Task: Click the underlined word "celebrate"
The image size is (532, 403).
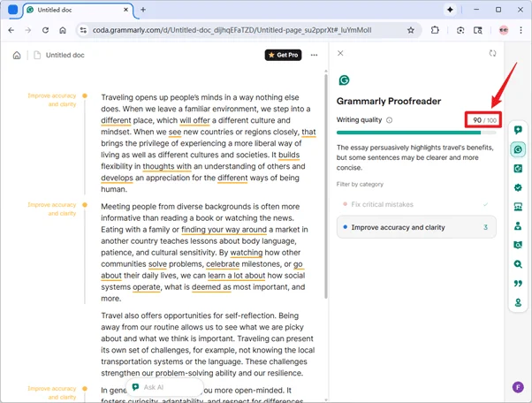Action: click(x=223, y=264)
